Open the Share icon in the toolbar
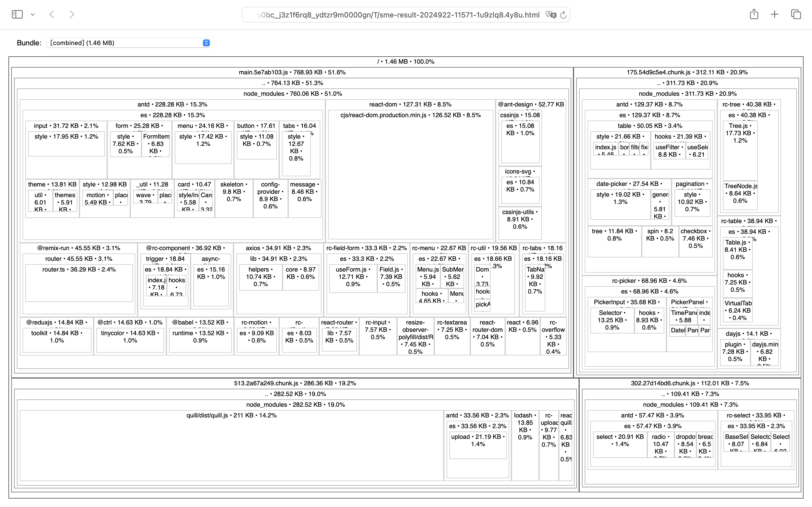Viewport: 812px width, 507px height. click(x=754, y=14)
